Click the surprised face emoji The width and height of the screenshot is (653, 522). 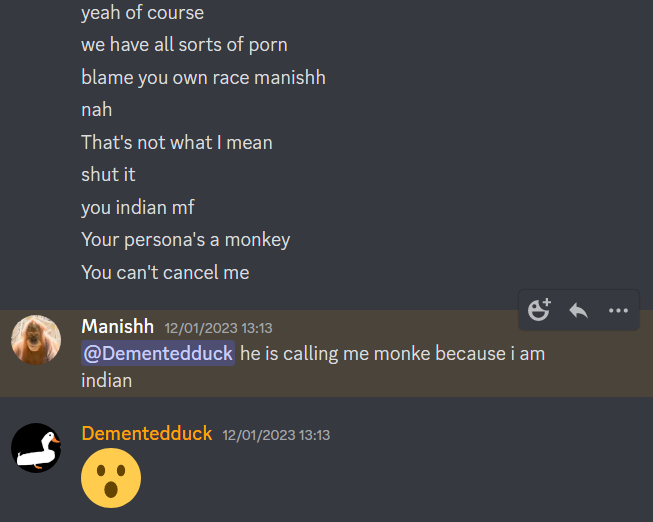pyautogui.click(x=111, y=478)
